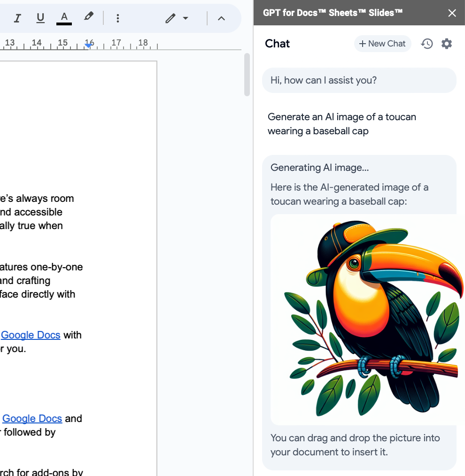Open GPT sidebar settings gear
The height and width of the screenshot is (476, 465).
coord(446,44)
